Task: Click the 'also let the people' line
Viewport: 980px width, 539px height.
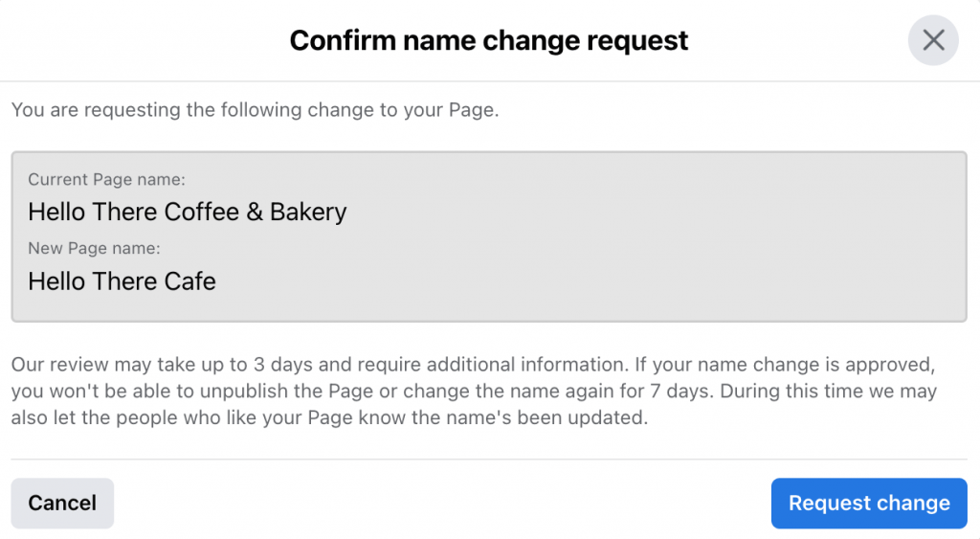Action: tap(329, 417)
